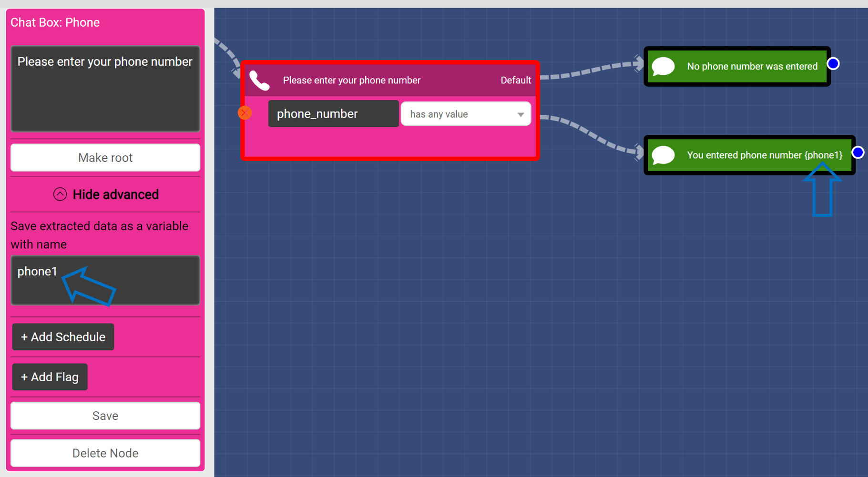Click the + Add Schedule button
The width and height of the screenshot is (868, 477).
click(x=63, y=337)
